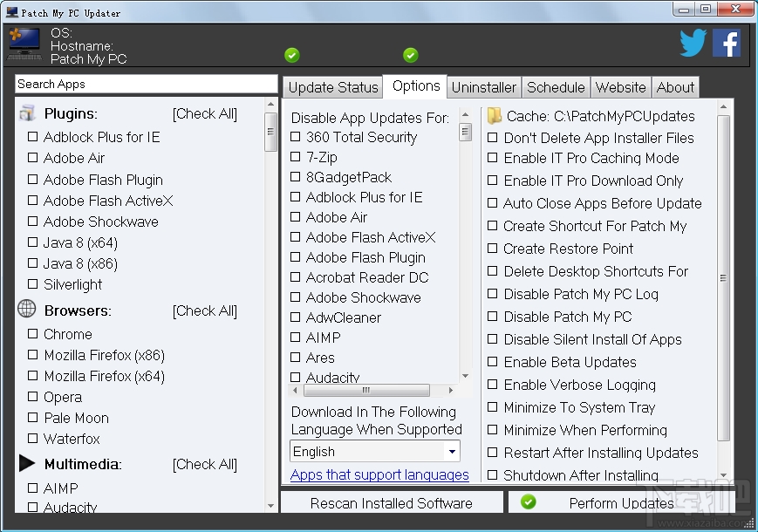Open Facebook via the Facebook icon
The image size is (758, 532).
(727, 41)
